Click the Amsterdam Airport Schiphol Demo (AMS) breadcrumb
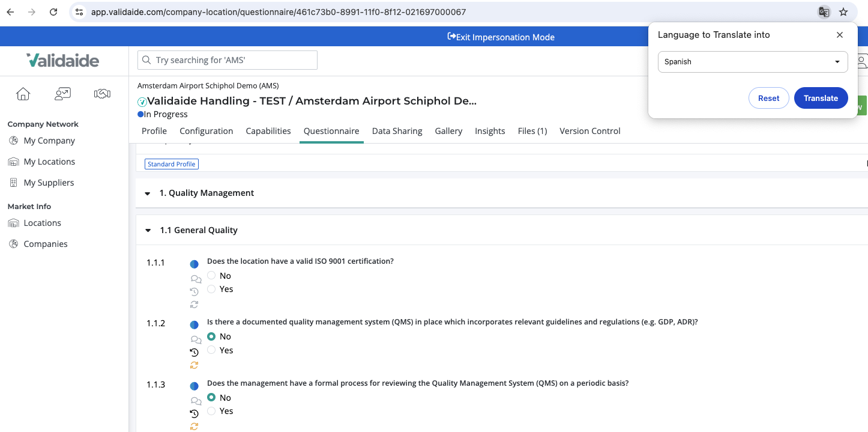Viewport: 868px width, 432px height. coord(208,85)
